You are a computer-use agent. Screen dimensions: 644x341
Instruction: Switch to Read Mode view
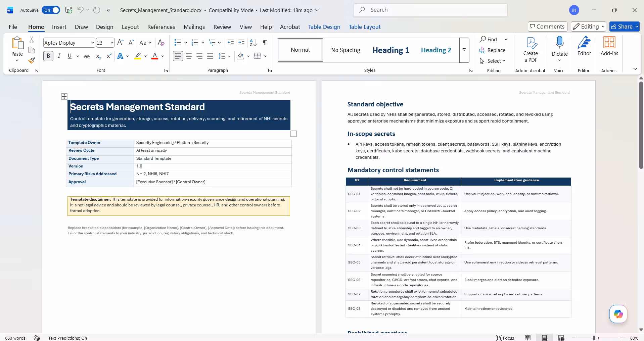[528, 338]
